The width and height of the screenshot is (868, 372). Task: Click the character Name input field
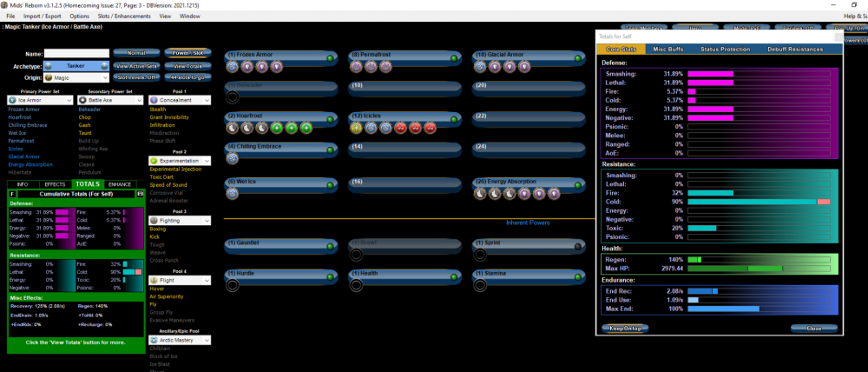(x=76, y=54)
